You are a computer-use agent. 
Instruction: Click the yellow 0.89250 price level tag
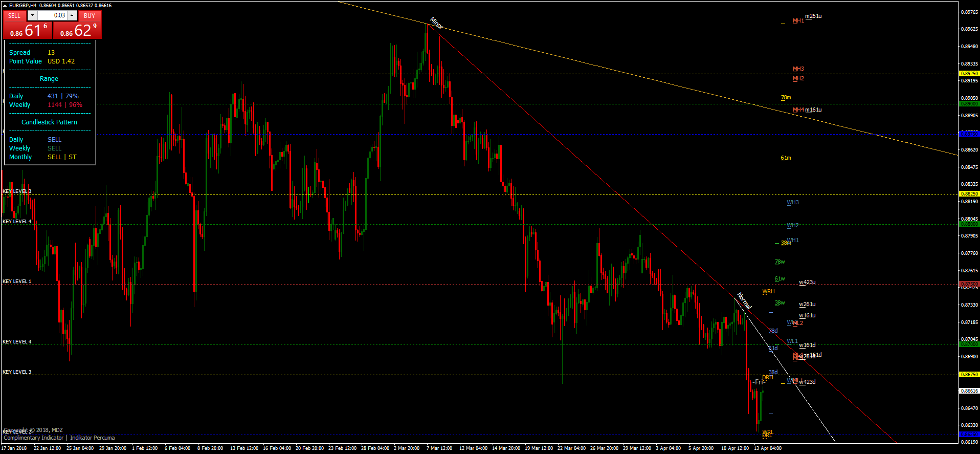[x=969, y=73]
